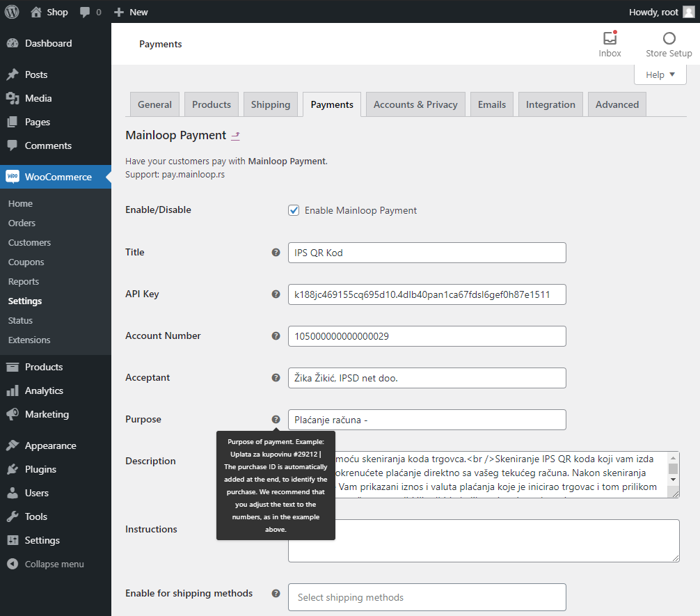This screenshot has height=616, width=700.
Task: Open the Select shipping methods picker
Action: [427, 597]
